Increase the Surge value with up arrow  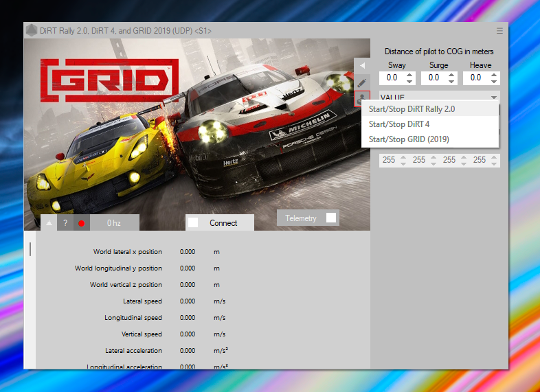(451, 75)
